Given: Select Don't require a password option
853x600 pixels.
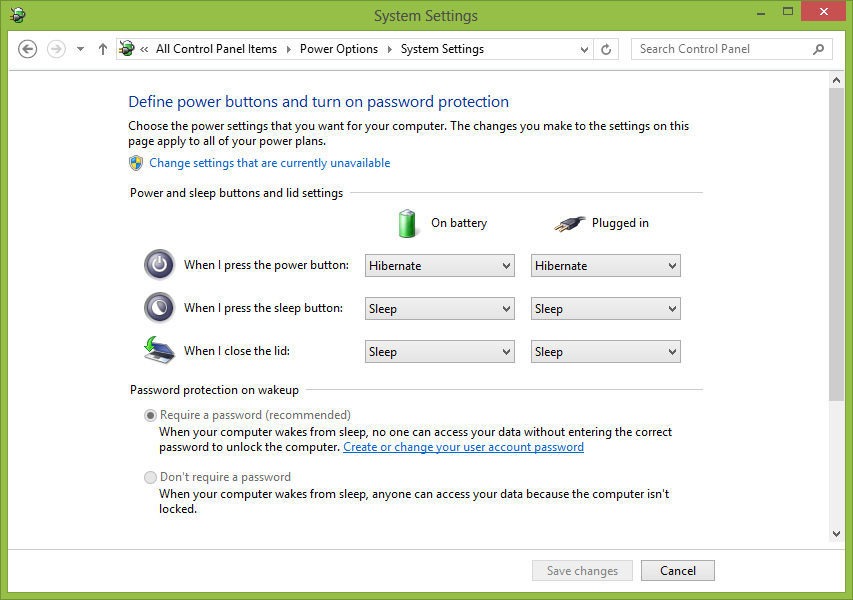Looking at the screenshot, I should (x=150, y=478).
